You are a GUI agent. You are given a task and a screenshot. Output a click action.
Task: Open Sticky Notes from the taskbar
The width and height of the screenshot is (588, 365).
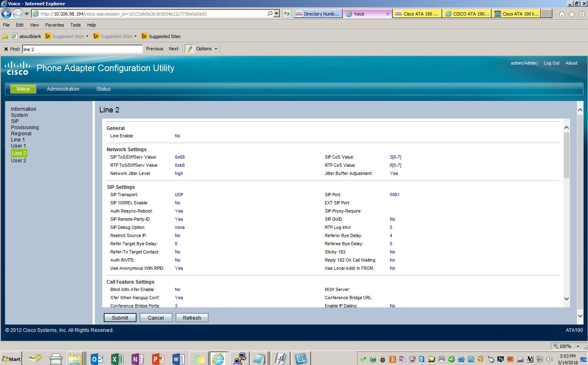click(x=199, y=359)
